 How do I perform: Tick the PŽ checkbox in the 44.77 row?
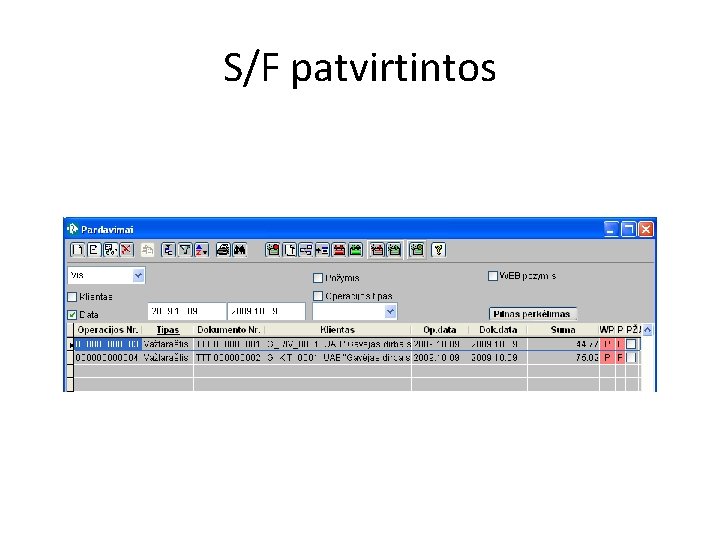pyautogui.click(x=632, y=344)
